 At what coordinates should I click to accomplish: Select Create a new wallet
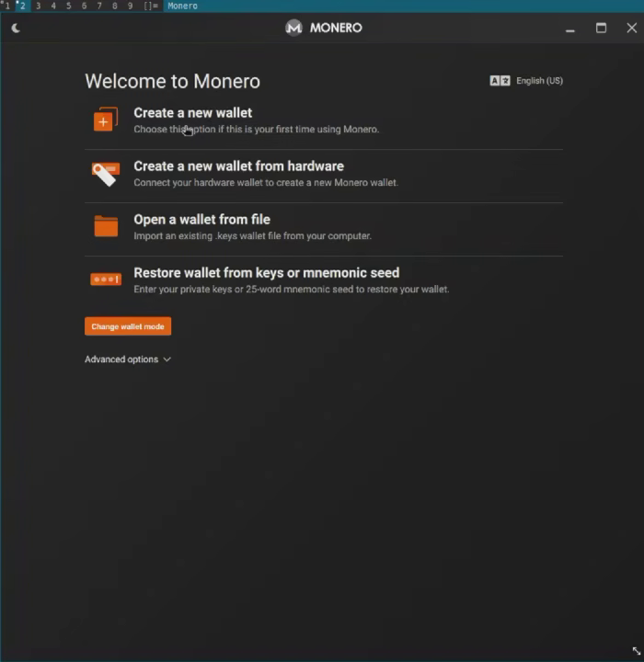pyautogui.click(x=324, y=120)
